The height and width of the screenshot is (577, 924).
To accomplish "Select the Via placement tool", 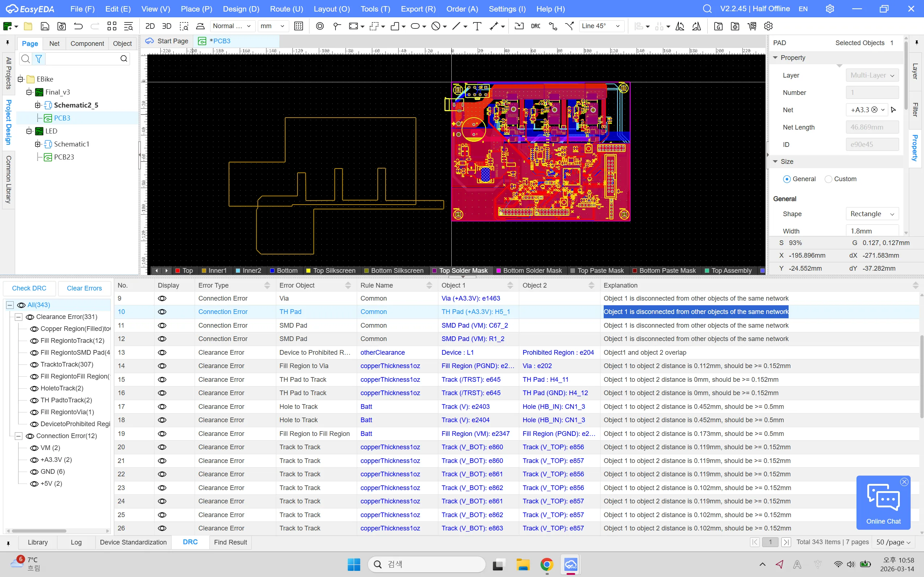I will pyautogui.click(x=320, y=26).
